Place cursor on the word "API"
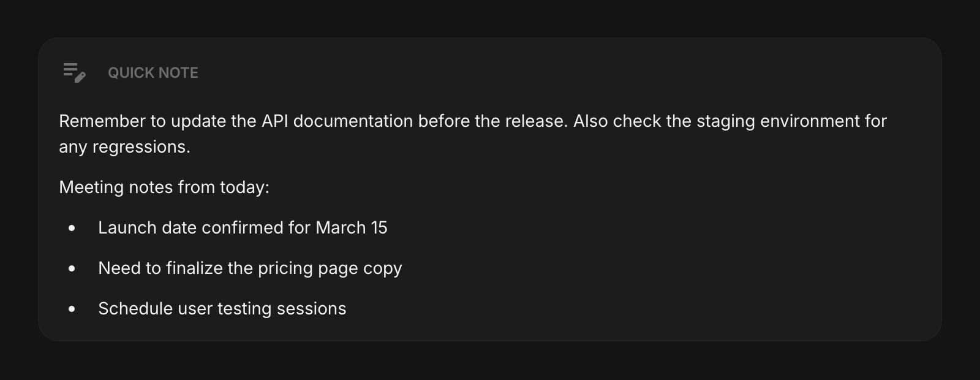 click(x=274, y=121)
